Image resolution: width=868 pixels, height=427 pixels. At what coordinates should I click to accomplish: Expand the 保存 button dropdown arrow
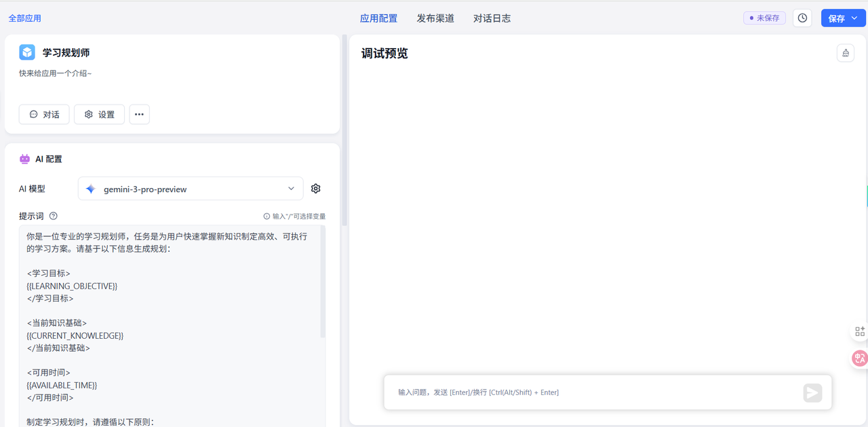(x=854, y=18)
